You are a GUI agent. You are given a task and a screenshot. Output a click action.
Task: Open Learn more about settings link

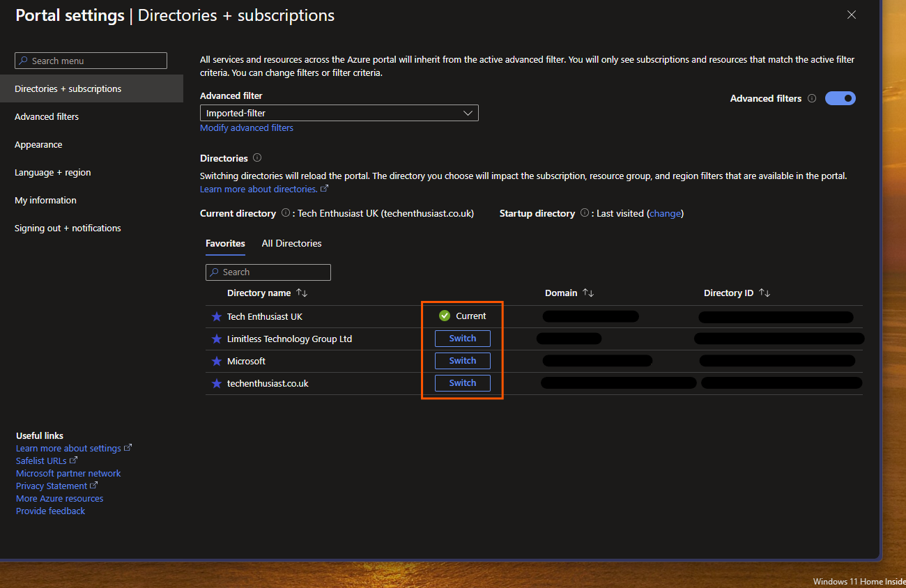click(74, 449)
